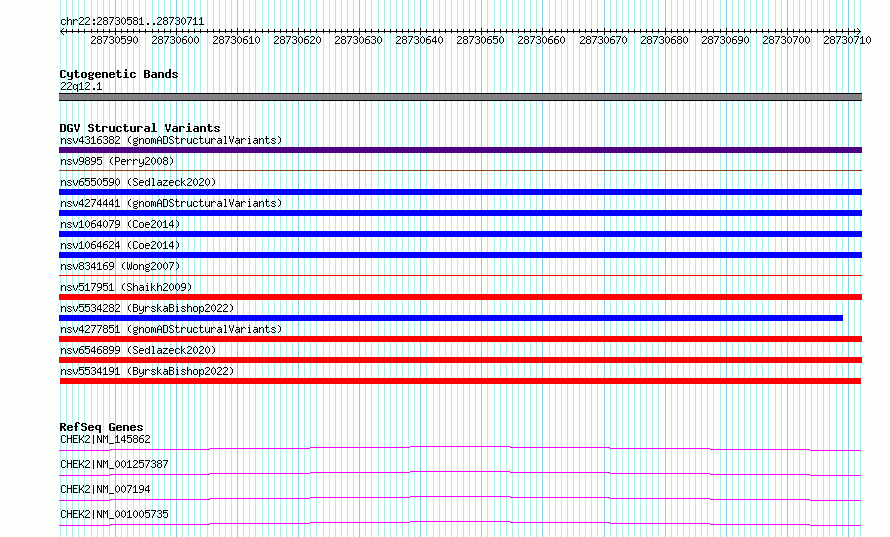Select the magenta CHEK2 NM_007194 transcript line
The height and width of the screenshot is (537, 890).
[460, 498]
